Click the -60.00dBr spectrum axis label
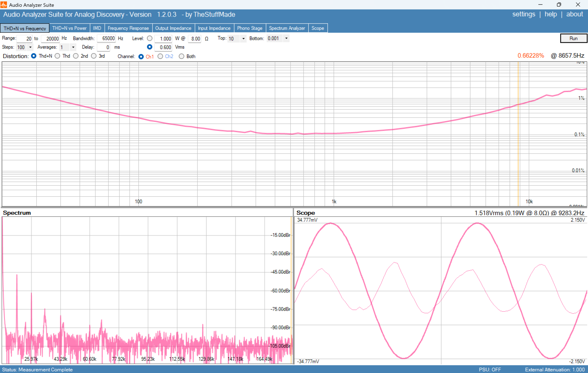Screen dimensions: 588x373 point(280,291)
